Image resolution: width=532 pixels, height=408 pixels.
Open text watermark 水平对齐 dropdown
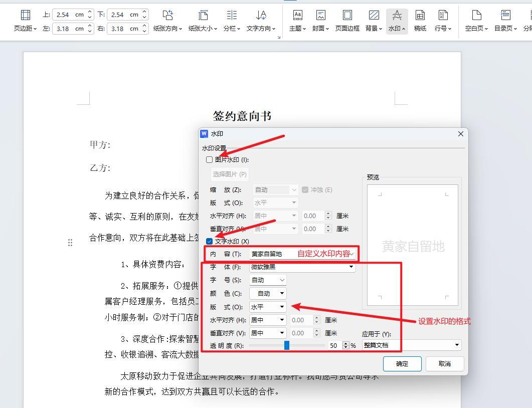tap(268, 320)
